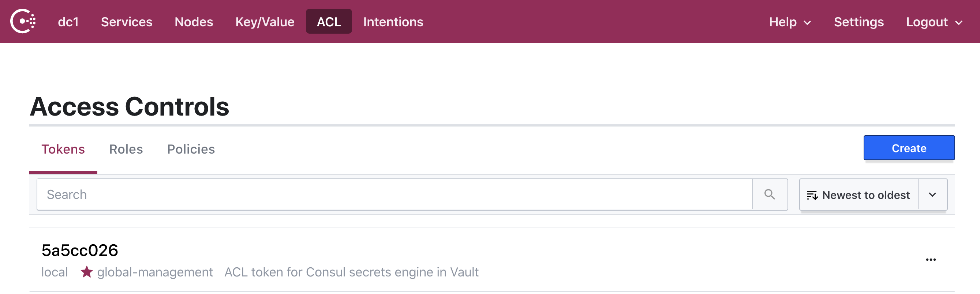
Task: Navigate to the Key/Value section
Action: 265,22
